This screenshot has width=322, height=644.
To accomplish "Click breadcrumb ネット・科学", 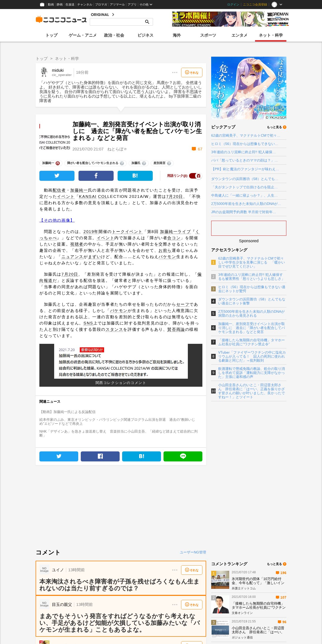I will [x=67, y=59].
